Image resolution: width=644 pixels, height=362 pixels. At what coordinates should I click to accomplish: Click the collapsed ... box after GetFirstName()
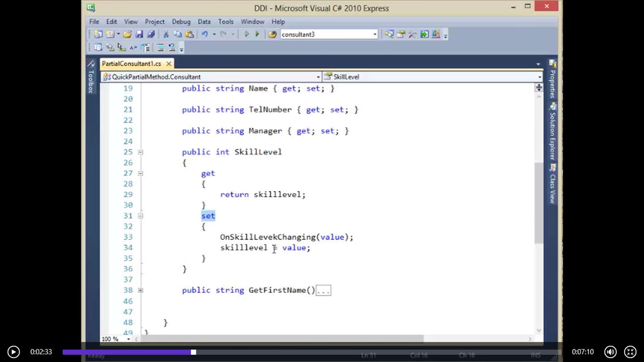click(323, 291)
